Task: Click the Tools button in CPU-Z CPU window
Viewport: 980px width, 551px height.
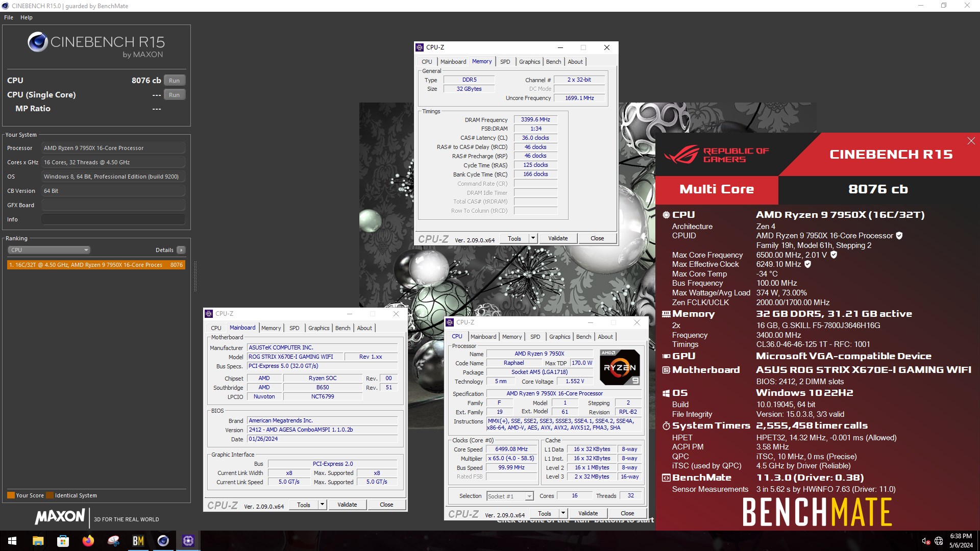Action: [x=545, y=513]
